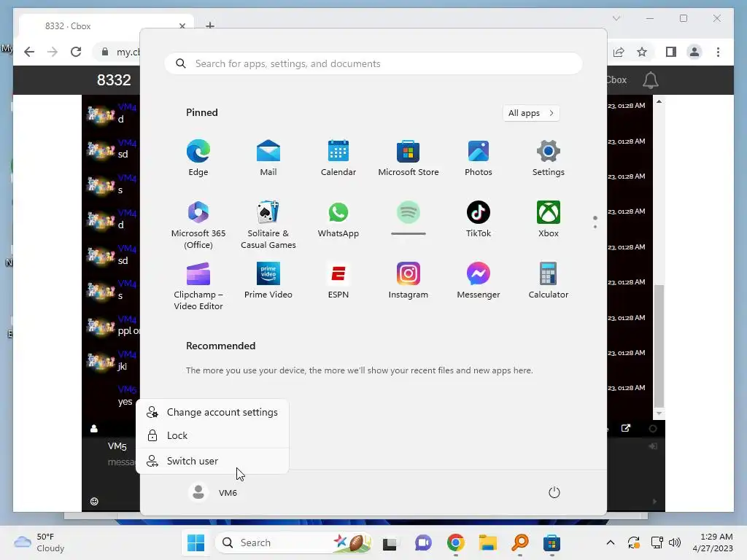The height and width of the screenshot is (560, 747).
Task: Open the weather widget 50°F Cloudy
Action: coord(40,542)
